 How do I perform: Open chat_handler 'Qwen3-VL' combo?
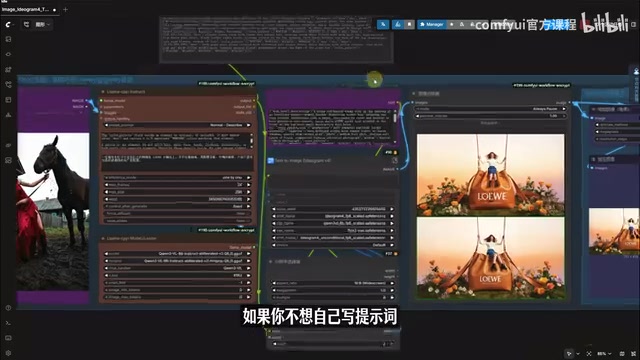click(x=178, y=268)
